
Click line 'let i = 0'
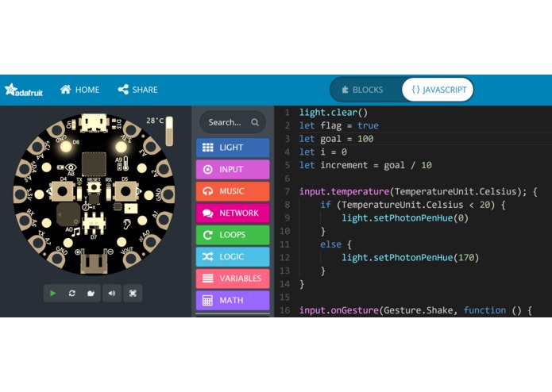pyautogui.click(x=323, y=152)
